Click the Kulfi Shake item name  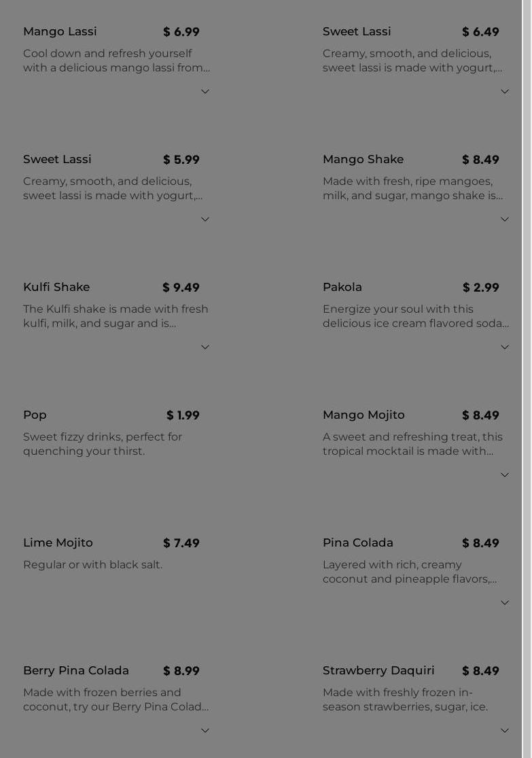(x=56, y=287)
